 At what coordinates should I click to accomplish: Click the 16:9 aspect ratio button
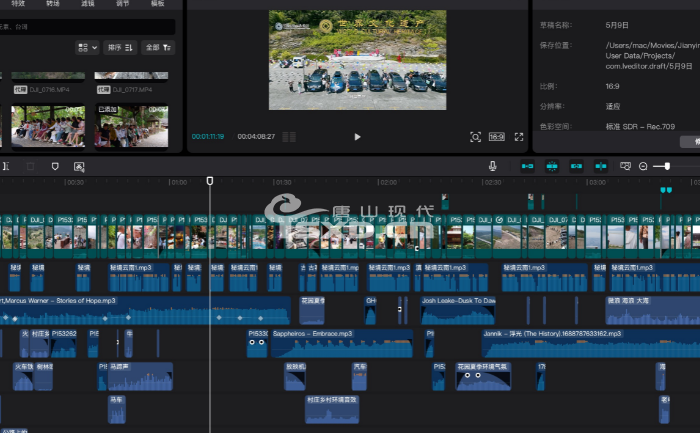point(497,136)
